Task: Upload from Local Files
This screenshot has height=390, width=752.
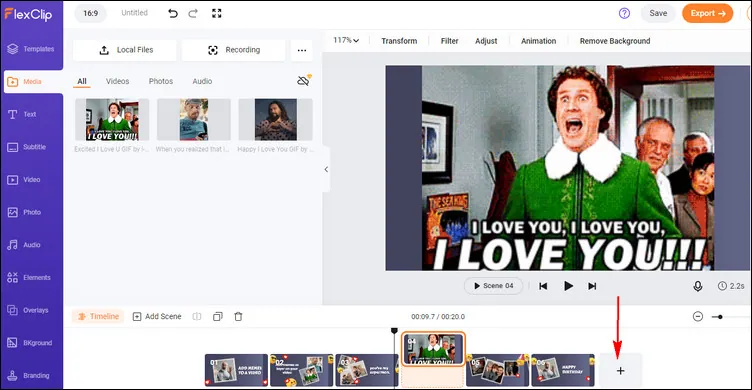Action: pyautogui.click(x=125, y=50)
